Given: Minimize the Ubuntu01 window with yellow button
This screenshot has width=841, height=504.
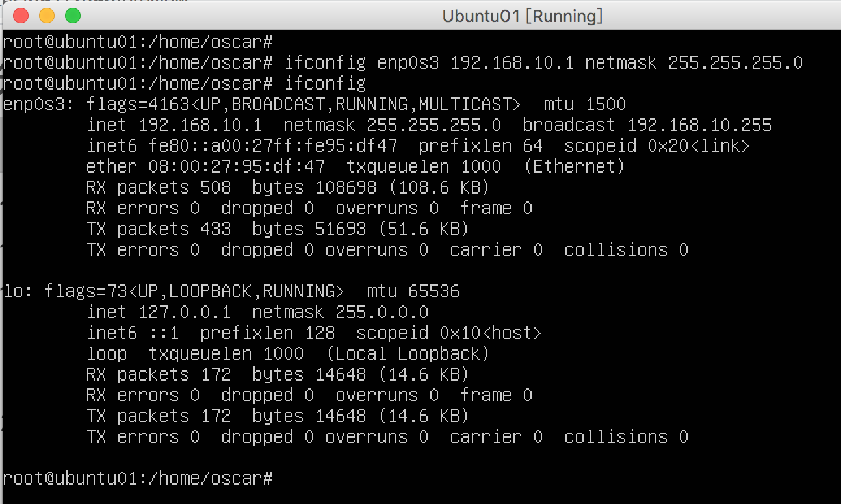Looking at the screenshot, I should (47, 15).
